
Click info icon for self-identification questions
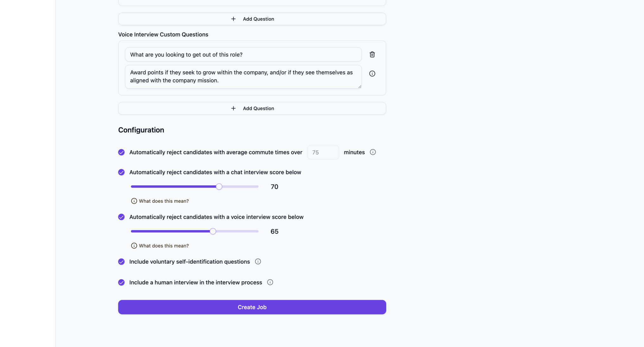(x=258, y=261)
